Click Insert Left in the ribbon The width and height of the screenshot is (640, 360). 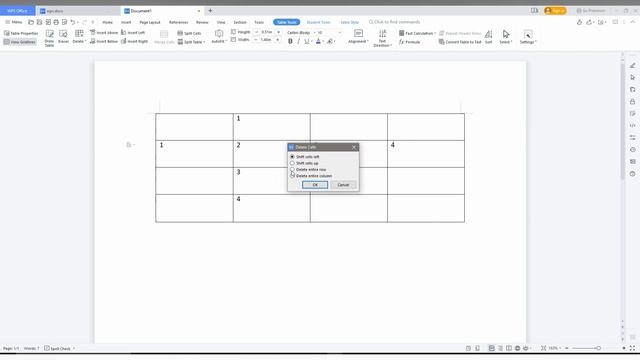click(x=133, y=32)
